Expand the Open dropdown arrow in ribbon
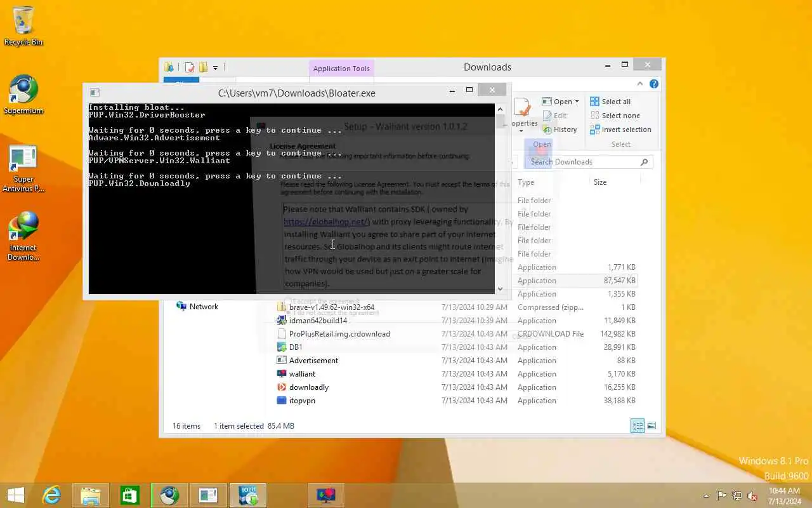Image resolution: width=812 pixels, height=508 pixels. (577, 102)
